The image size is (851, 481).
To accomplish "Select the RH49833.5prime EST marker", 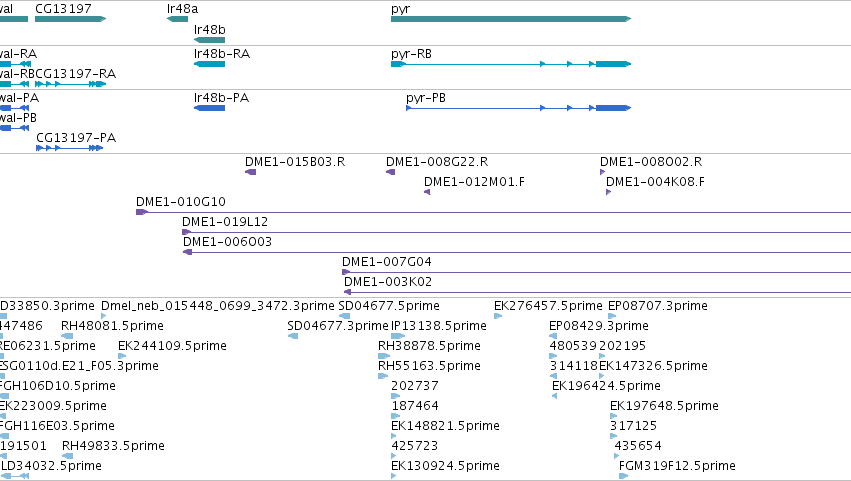I will (68, 456).
